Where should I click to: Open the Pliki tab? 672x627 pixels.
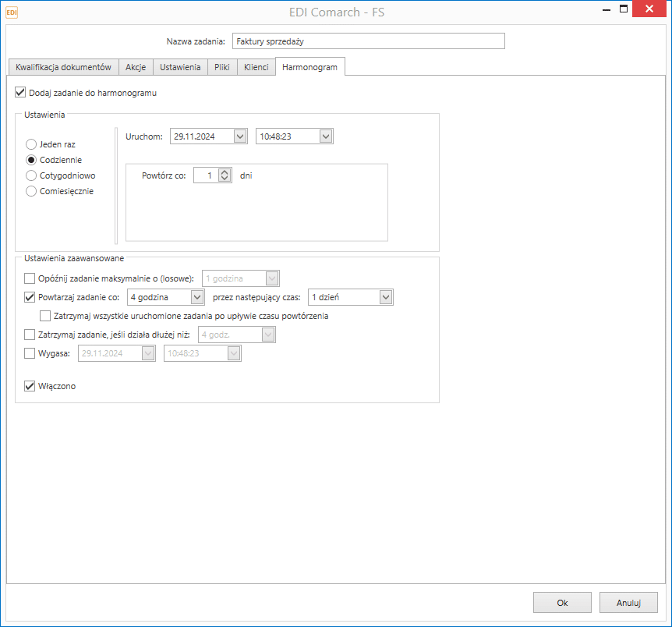[222, 67]
